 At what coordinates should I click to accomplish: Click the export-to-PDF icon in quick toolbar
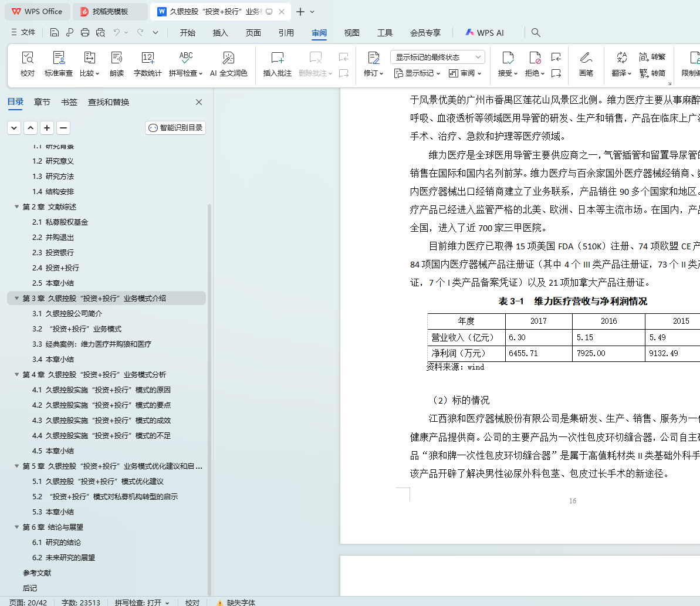[70, 32]
